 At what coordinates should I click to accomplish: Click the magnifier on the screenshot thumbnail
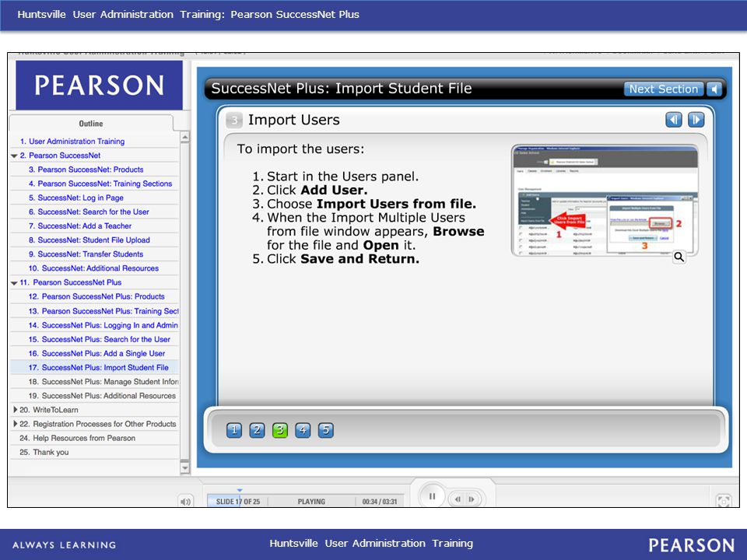(679, 257)
